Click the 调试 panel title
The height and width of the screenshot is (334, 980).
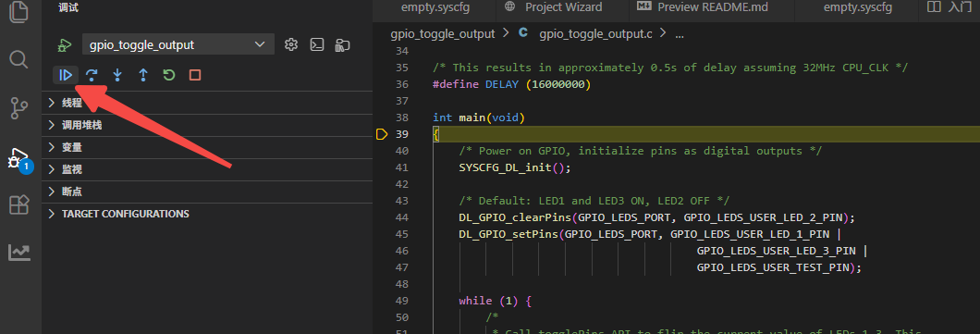[68, 7]
